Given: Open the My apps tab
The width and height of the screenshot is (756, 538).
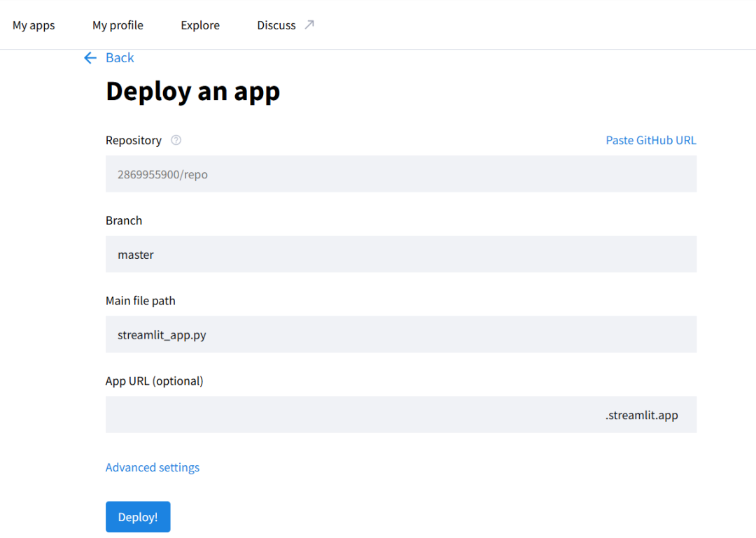Looking at the screenshot, I should point(34,25).
